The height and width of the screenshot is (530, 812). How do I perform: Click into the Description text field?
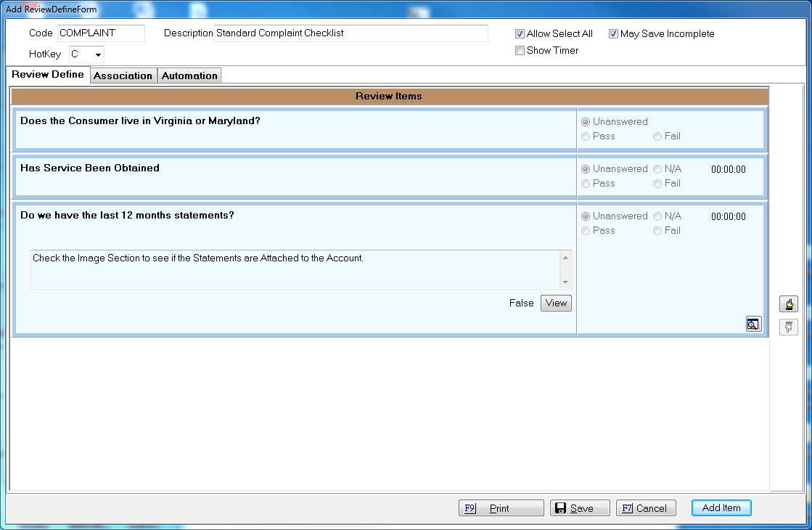click(x=351, y=33)
